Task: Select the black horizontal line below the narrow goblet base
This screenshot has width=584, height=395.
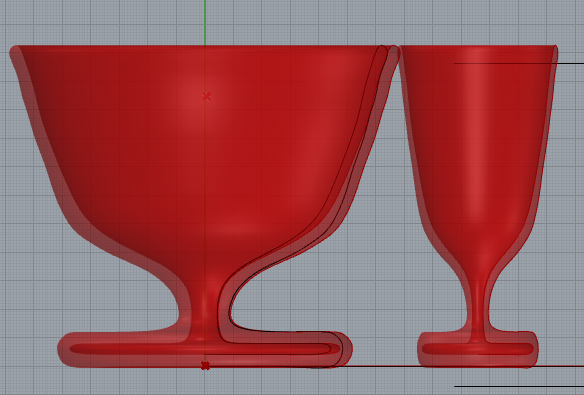Action: [518, 386]
